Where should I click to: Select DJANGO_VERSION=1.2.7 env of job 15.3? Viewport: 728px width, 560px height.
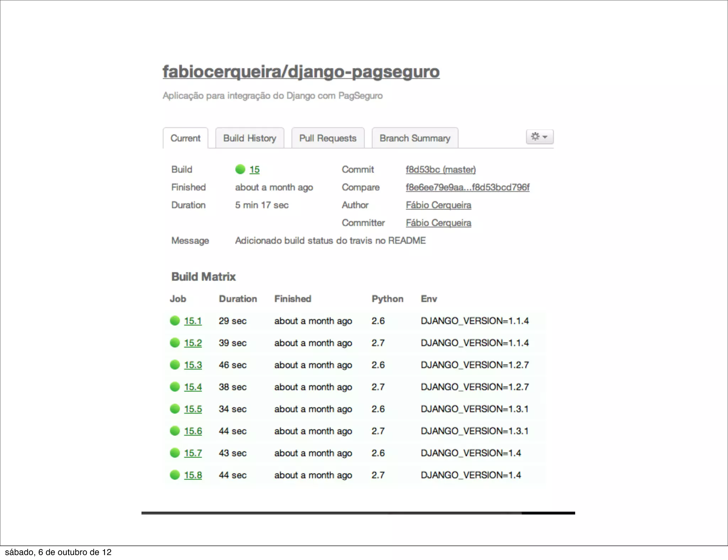tap(475, 365)
